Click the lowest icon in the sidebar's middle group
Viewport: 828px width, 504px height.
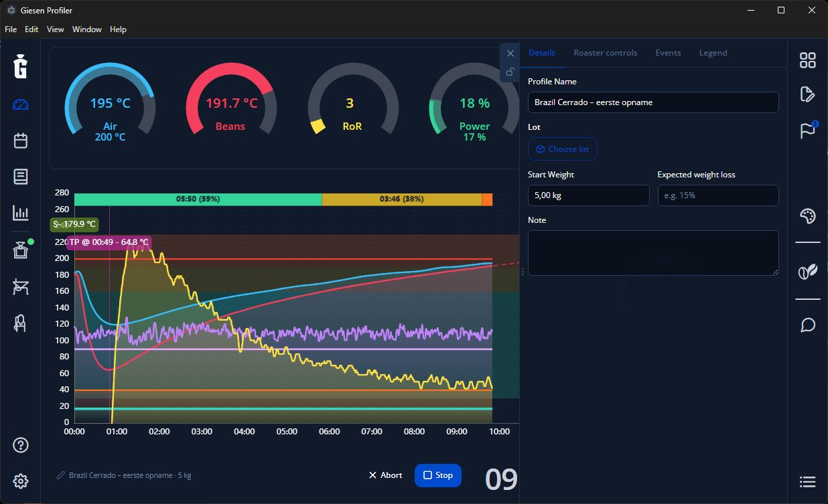point(21,323)
